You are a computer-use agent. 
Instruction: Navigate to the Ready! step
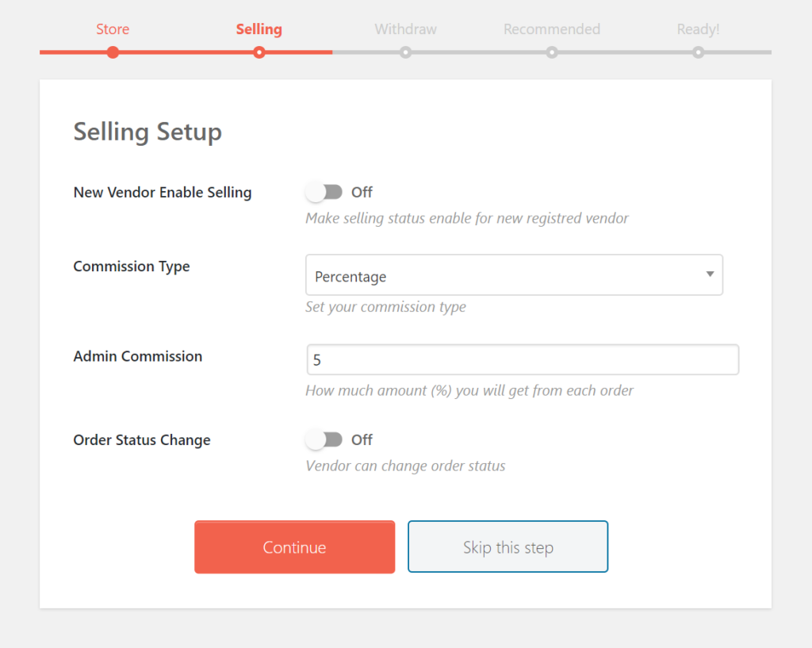698,29
